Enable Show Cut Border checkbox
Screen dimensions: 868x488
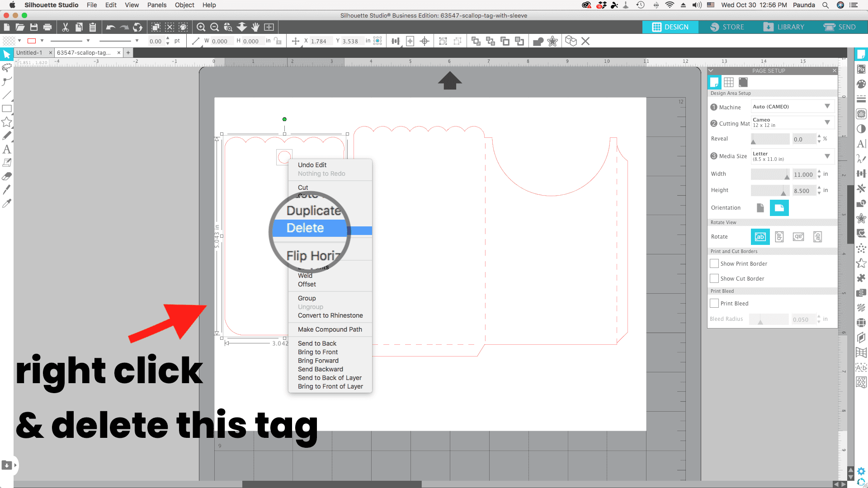click(714, 278)
